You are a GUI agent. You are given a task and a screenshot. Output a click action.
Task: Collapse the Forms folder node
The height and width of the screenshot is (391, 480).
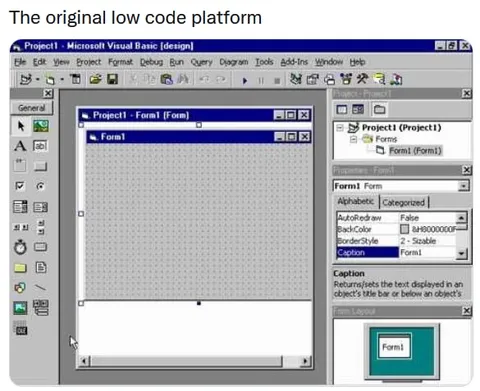(x=353, y=139)
